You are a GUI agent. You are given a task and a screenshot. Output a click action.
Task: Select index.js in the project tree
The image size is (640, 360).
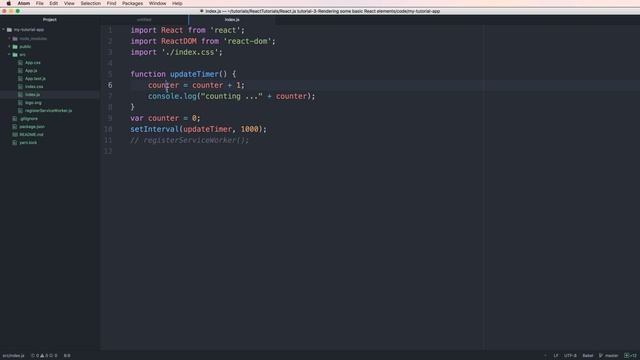[32, 95]
